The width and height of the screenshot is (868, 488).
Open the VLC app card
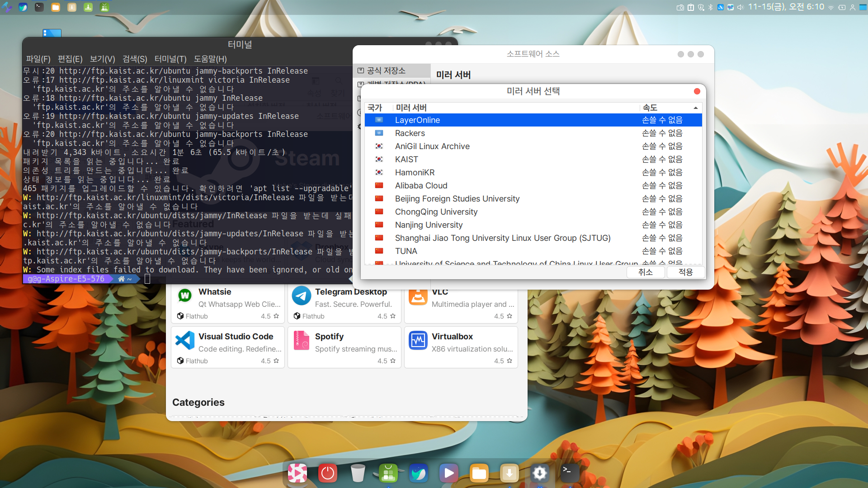coord(461,305)
